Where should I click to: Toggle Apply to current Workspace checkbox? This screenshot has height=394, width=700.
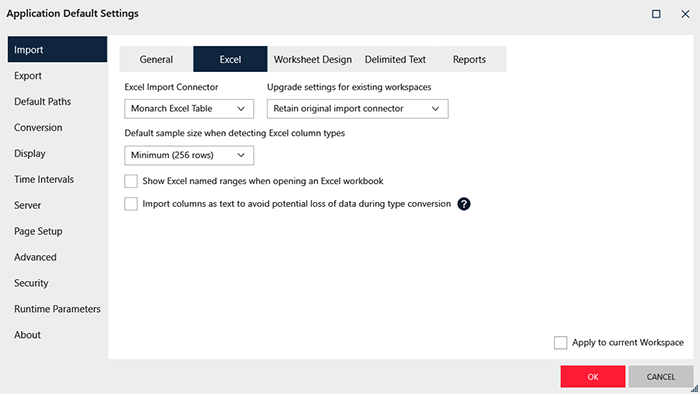[x=561, y=343]
